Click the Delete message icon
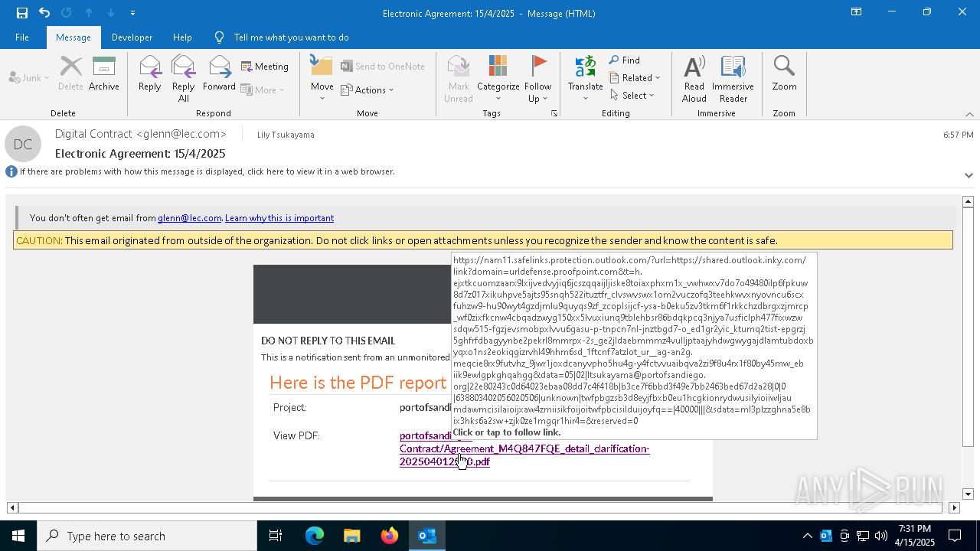The width and height of the screenshot is (980, 551). point(70,73)
